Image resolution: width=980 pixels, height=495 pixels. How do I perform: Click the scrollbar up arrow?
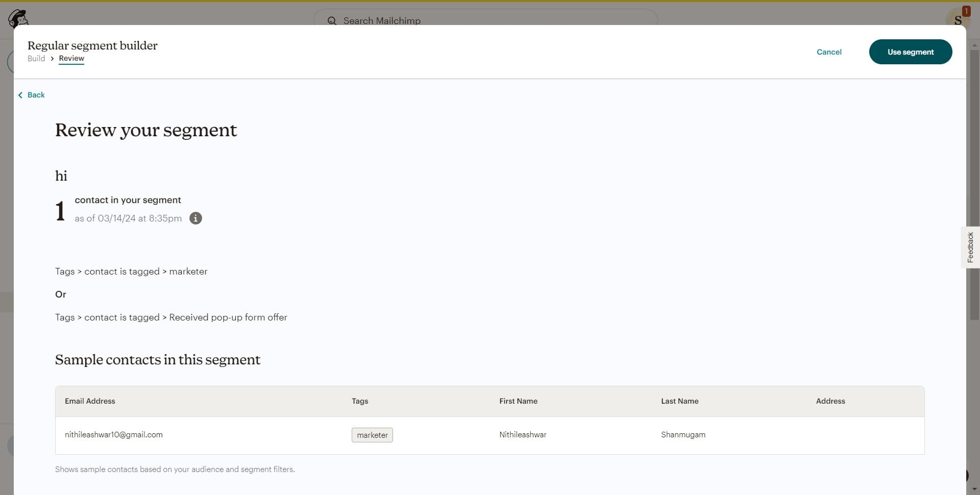coord(974,45)
